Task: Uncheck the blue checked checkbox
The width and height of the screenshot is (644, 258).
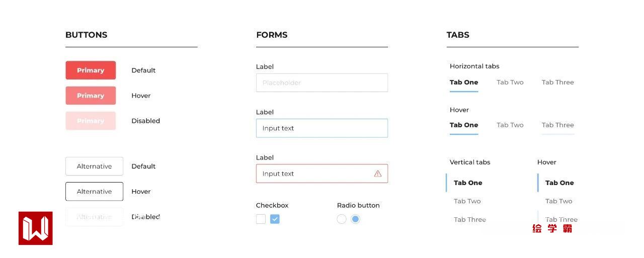Action: 275,219
